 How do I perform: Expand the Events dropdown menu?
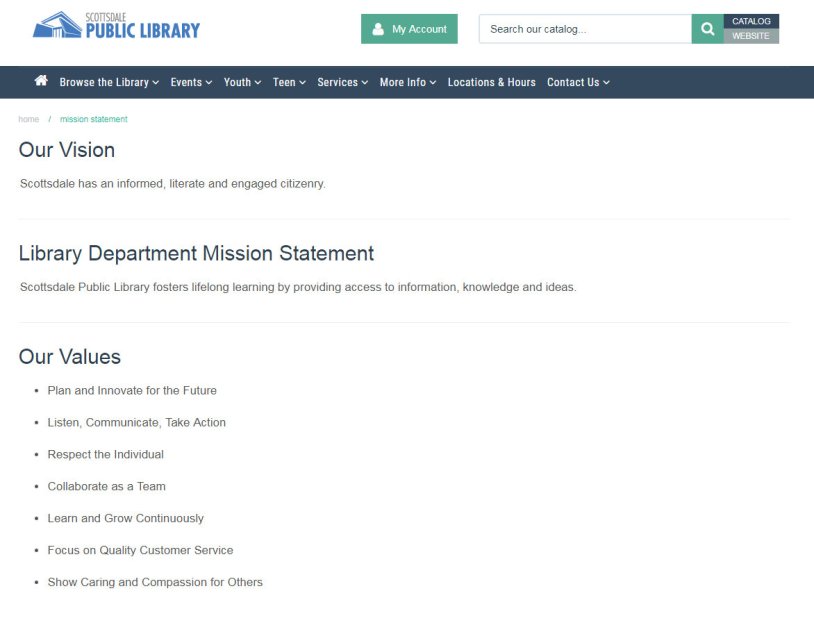[191, 82]
